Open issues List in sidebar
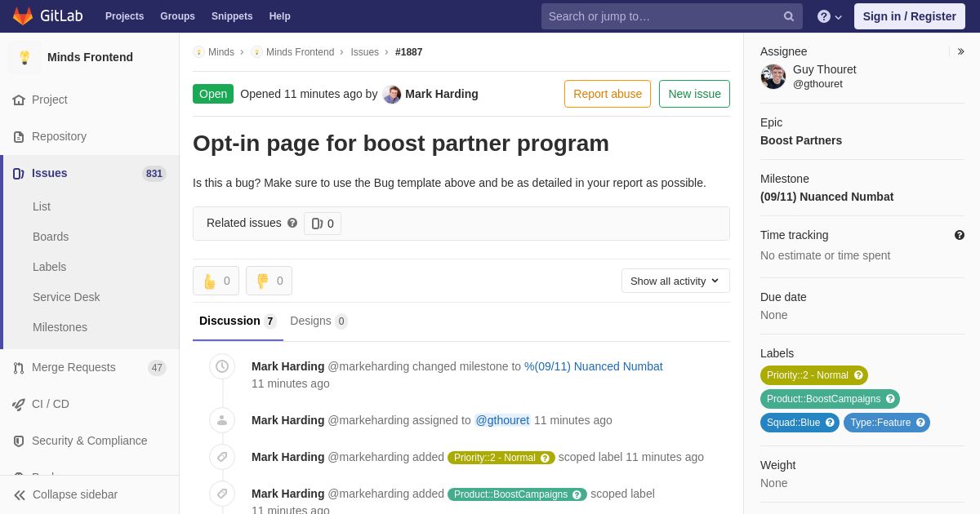 pos(42,206)
